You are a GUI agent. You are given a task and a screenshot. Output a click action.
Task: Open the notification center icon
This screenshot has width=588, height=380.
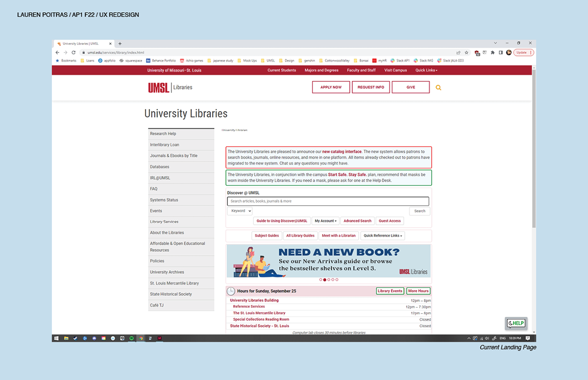click(x=528, y=338)
